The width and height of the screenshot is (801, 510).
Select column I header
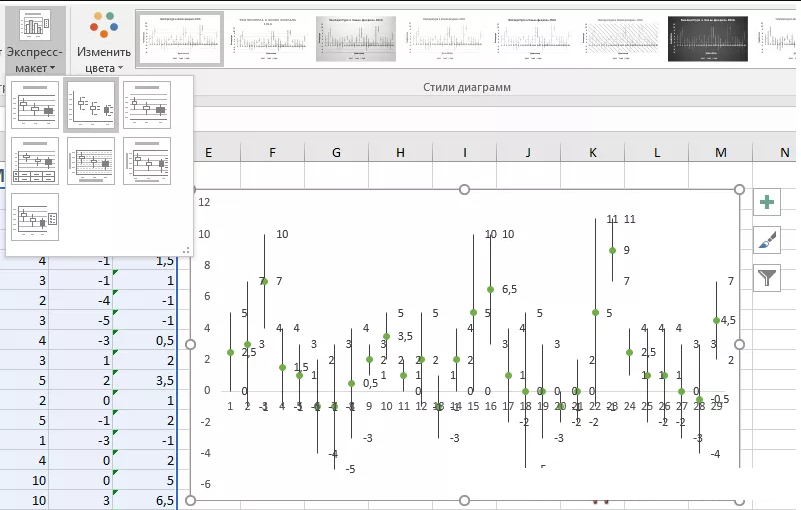(465, 152)
